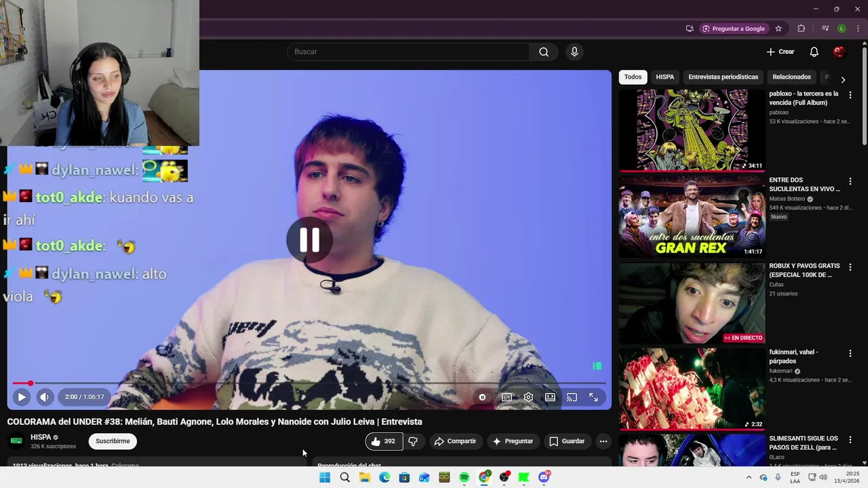Screen dimensions: 868x488
Task: Open options for ROBUX Y PAVOS video
Action: [x=850, y=267]
